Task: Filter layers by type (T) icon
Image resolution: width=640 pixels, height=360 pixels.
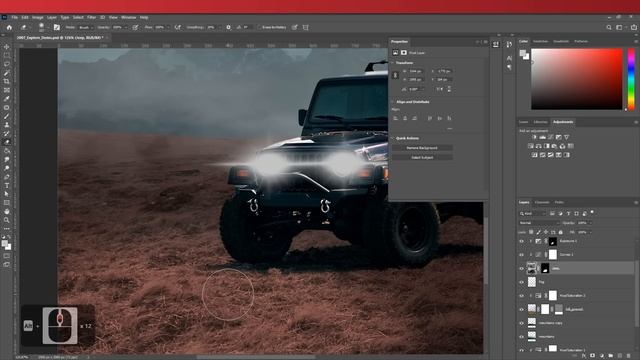Action: coord(568,213)
